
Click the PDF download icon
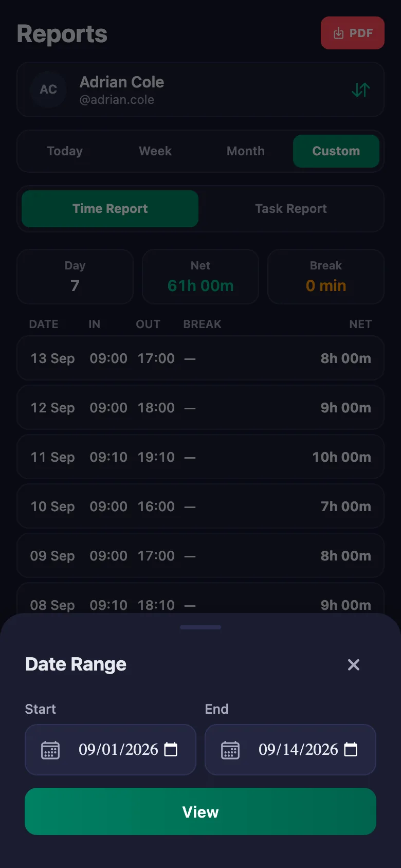point(338,33)
